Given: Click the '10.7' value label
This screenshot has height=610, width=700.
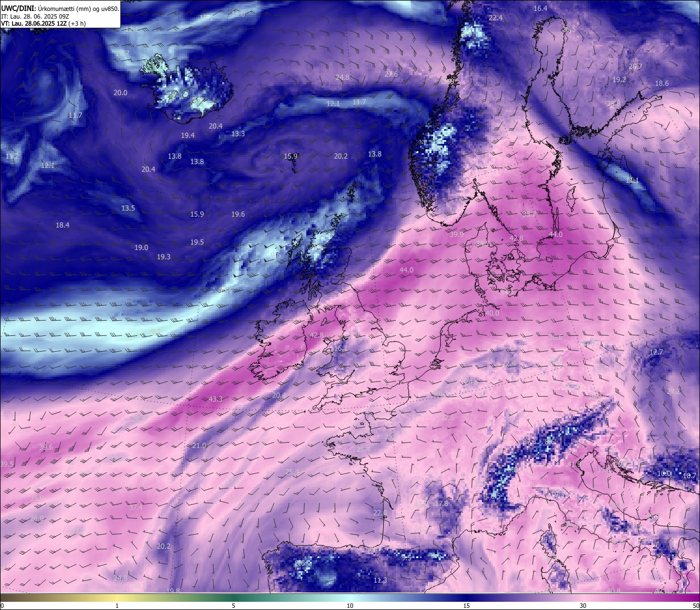Looking at the screenshot, I should 690,475.
